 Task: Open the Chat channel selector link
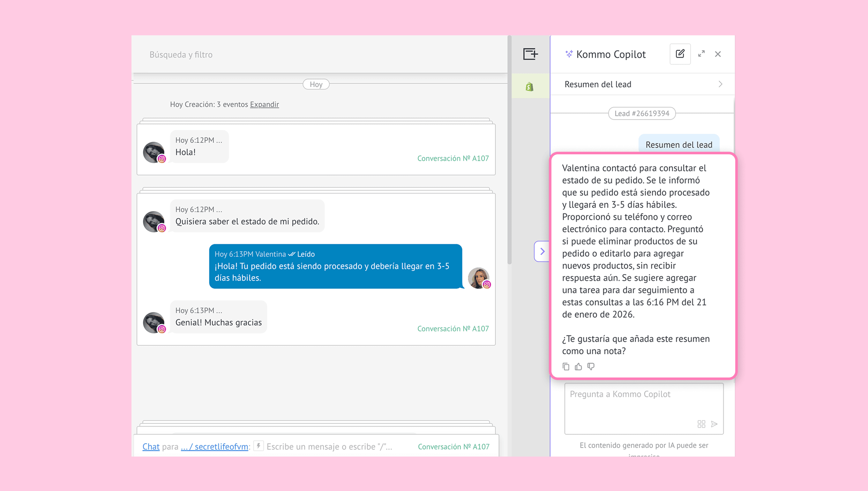151,446
